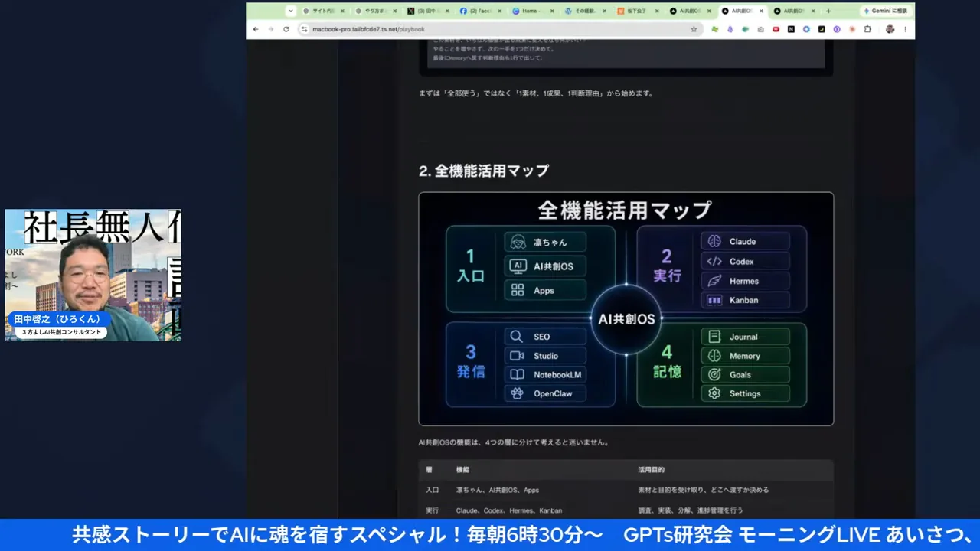Viewport: 980px width, 551px height.
Task: Click the NotebookLM book icon
Action: (x=517, y=375)
